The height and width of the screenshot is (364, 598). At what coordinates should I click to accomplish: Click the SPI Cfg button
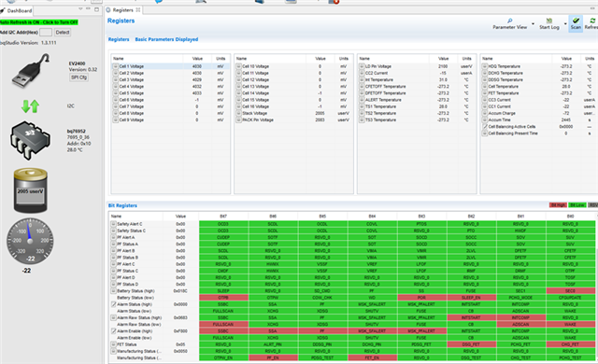[78, 77]
